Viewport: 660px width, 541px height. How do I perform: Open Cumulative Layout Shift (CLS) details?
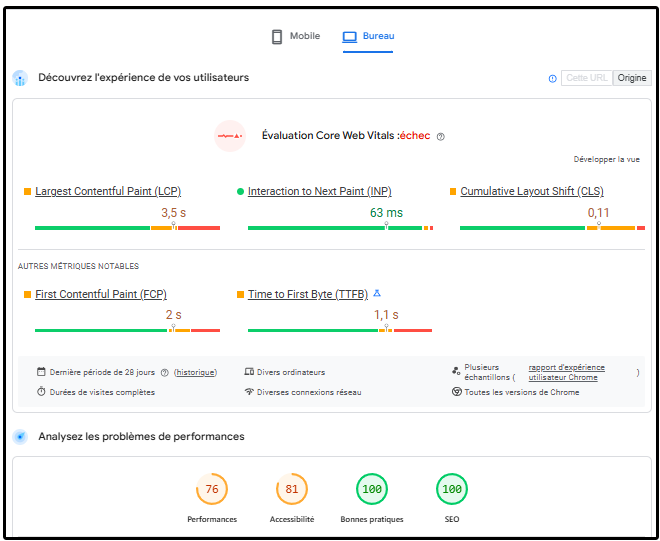[531, 191]
